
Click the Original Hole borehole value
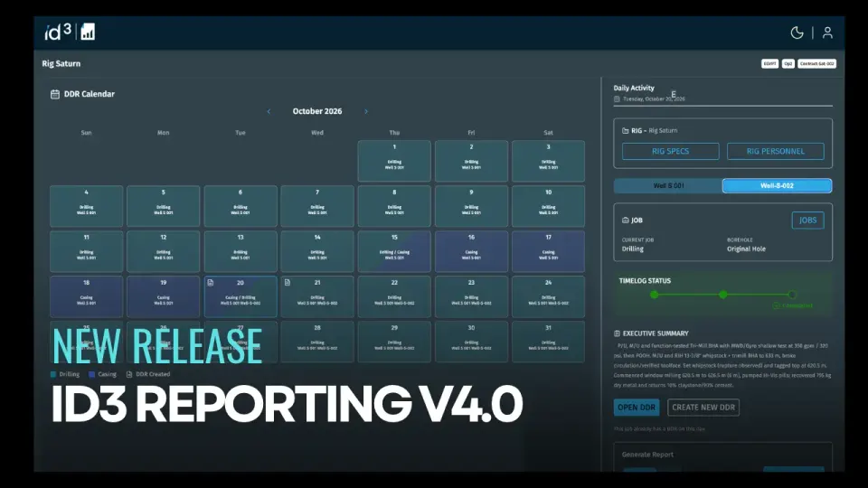click(x=746, y=249)
